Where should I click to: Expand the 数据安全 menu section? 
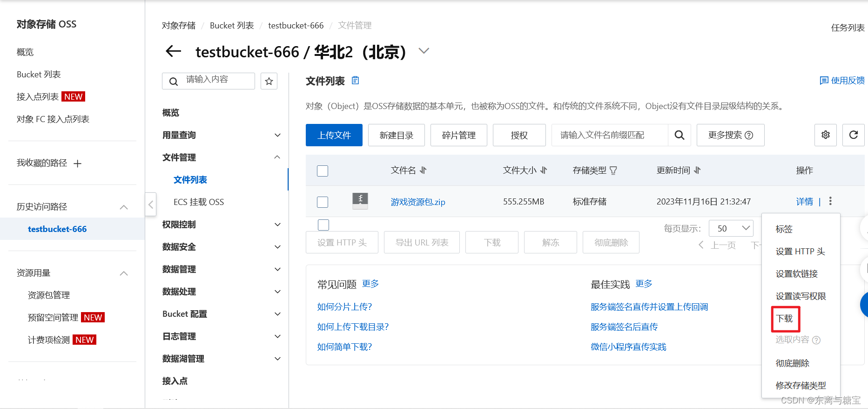click(277, 247)
